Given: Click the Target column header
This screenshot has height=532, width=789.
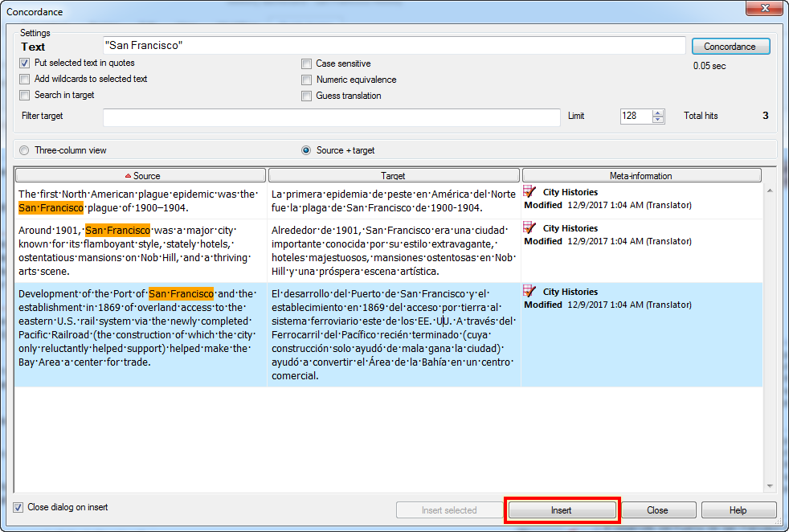Looking at the screenshot, I should click(394, 175).
